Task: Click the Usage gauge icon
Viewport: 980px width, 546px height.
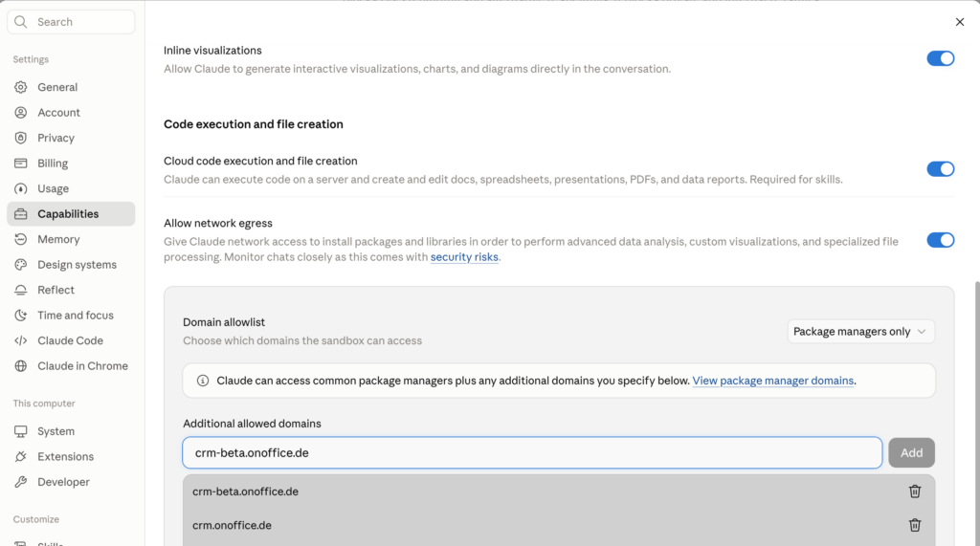Action: coord(21,188)
